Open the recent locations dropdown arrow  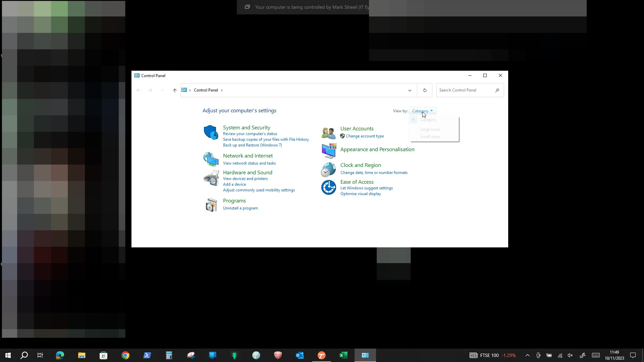click(x=162, y=90)
